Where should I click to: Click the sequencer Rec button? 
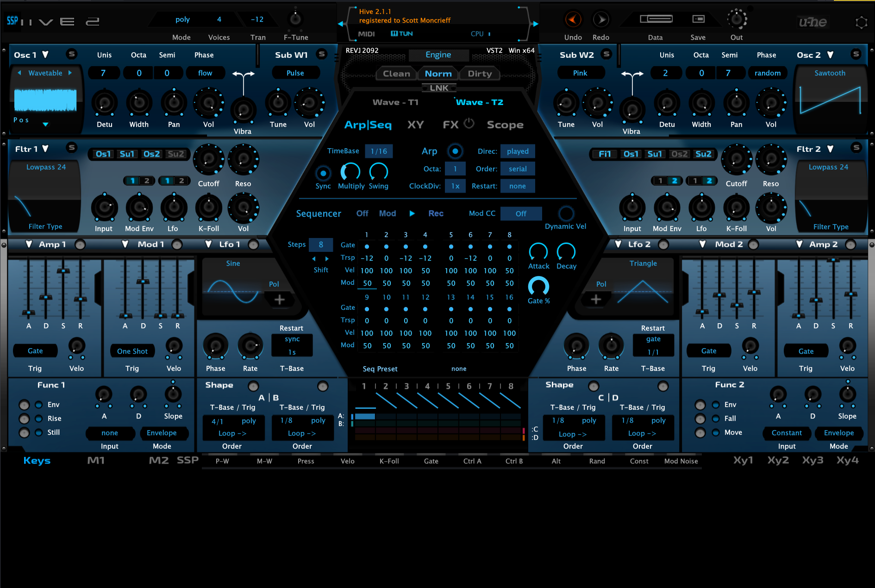[x=436, y=213]
